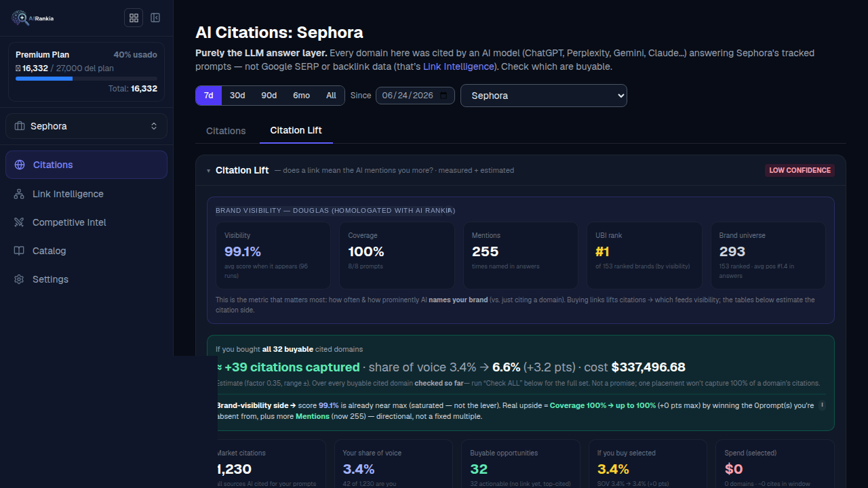Choose the 30d time range

[x=237, y=96]
